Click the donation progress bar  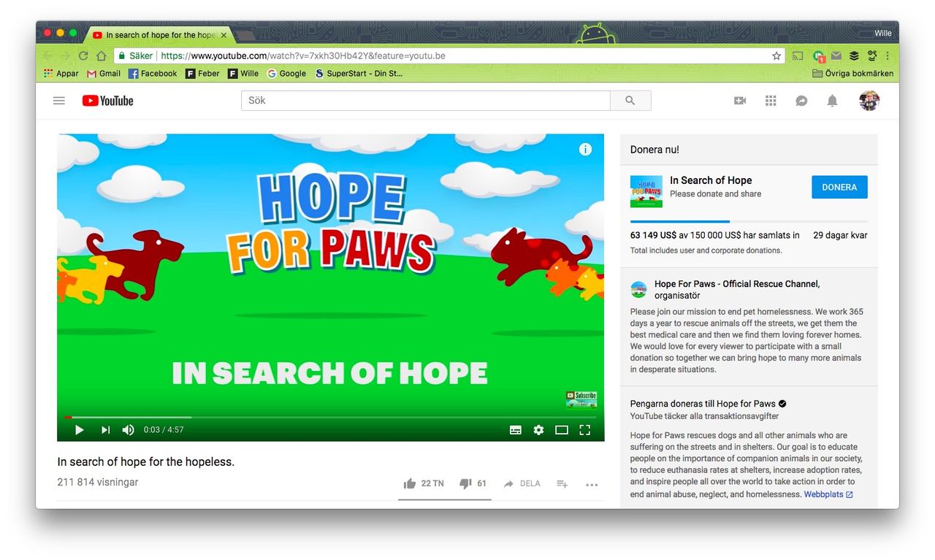tap(749, 221)
